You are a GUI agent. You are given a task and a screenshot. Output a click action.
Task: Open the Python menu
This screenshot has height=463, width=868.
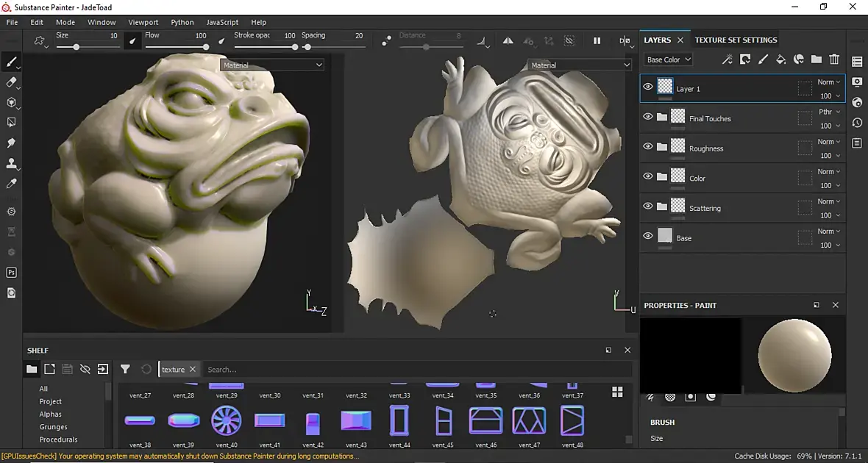182,22
